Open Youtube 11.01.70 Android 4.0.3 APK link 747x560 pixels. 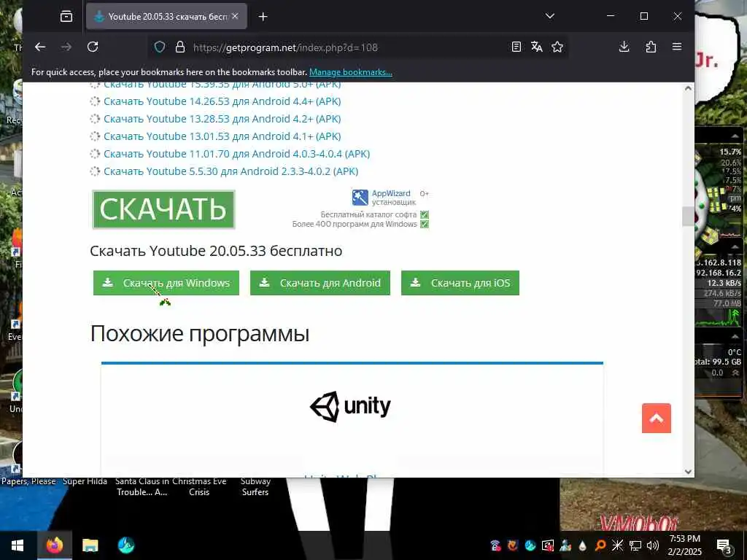[x=237, y=154]
